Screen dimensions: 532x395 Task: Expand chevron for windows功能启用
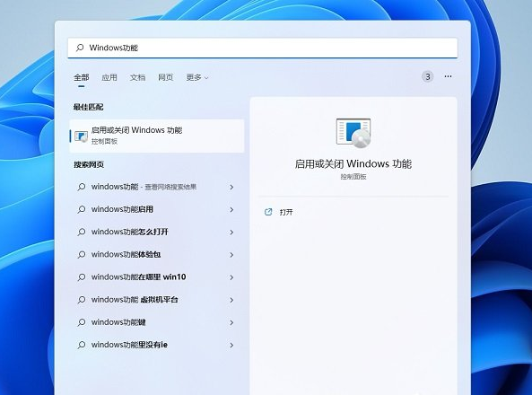tap(231, 210)
